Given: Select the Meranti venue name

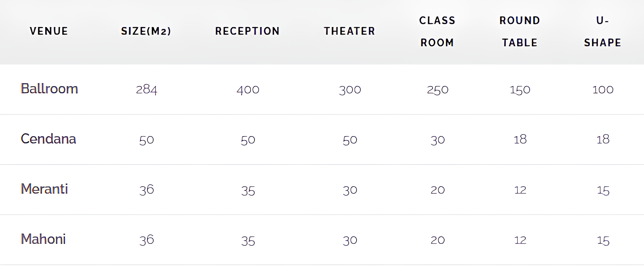Looking at the screenshot, I should coord(44,189).
